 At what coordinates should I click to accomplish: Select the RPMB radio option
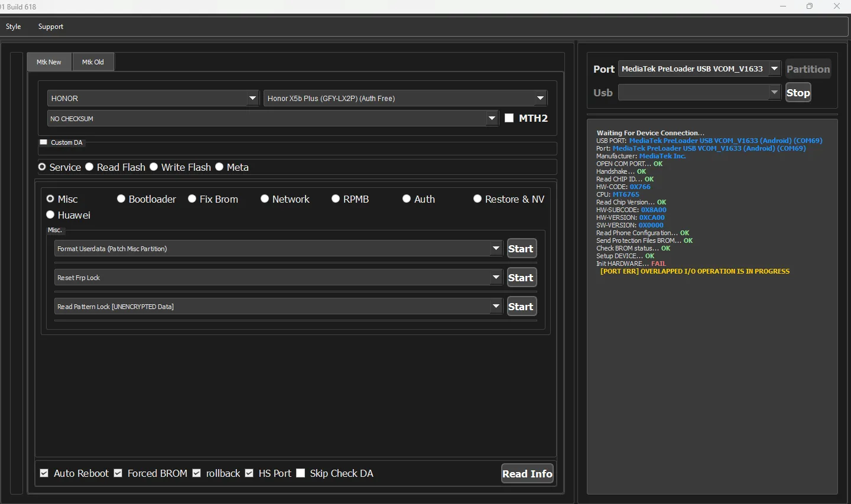336,199
